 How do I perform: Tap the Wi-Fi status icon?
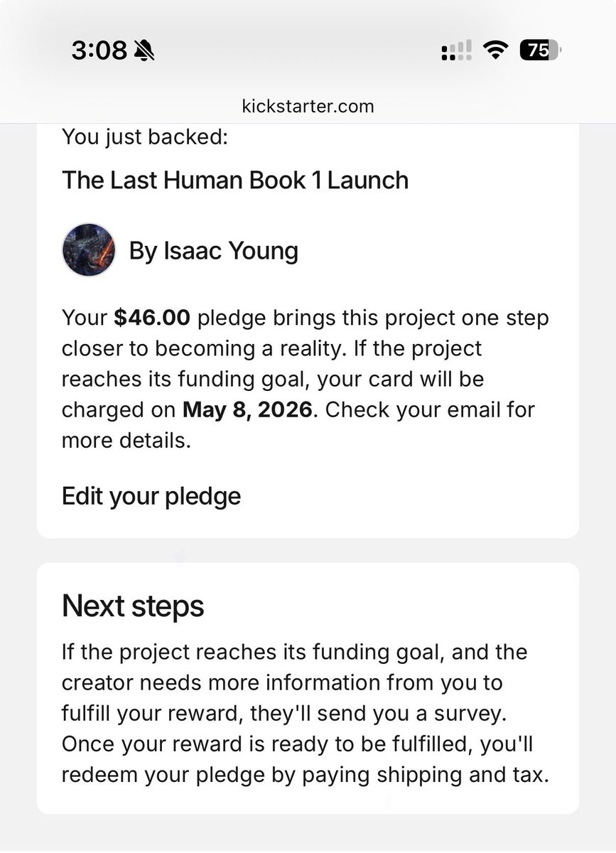tap(495, 50)
